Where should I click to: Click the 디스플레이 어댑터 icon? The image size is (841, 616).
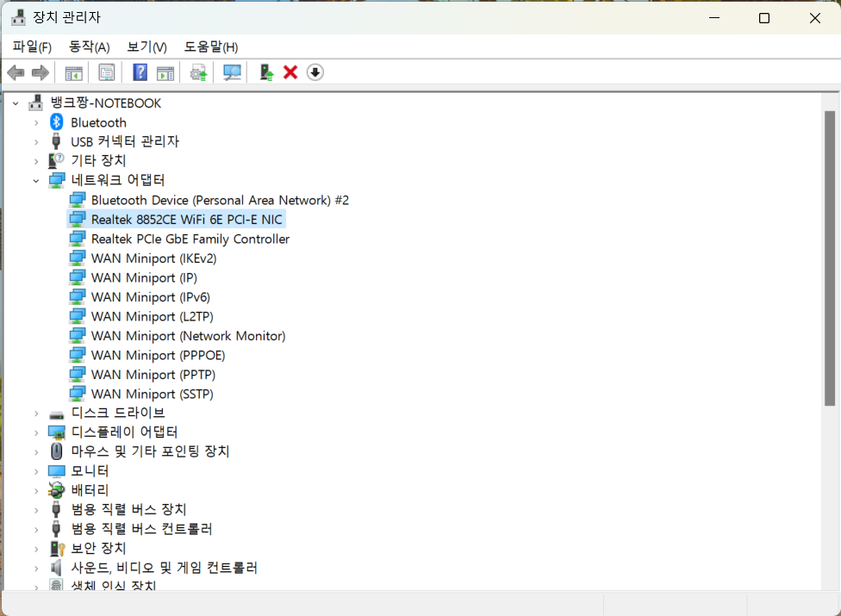tap(56, 432)
